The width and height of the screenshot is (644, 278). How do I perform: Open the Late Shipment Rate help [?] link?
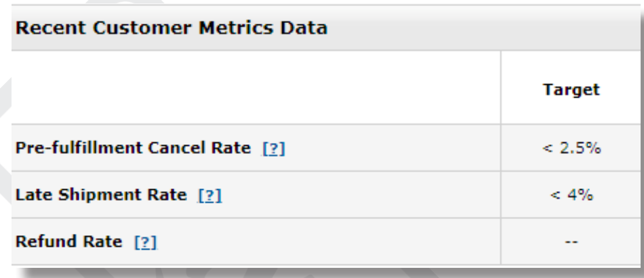(210, 195)
